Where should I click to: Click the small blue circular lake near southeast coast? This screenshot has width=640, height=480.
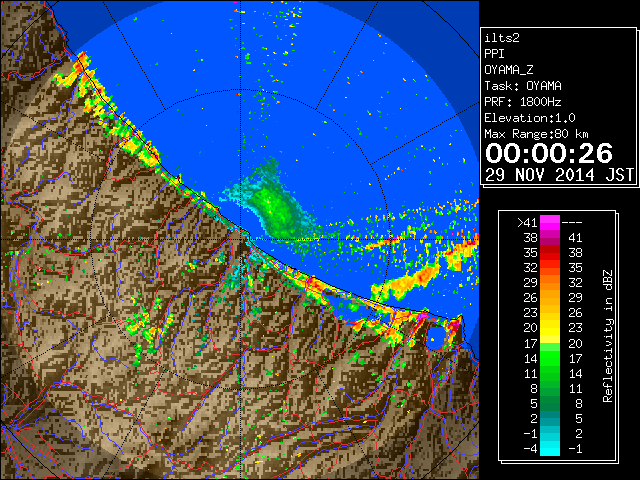coord(436,337)
